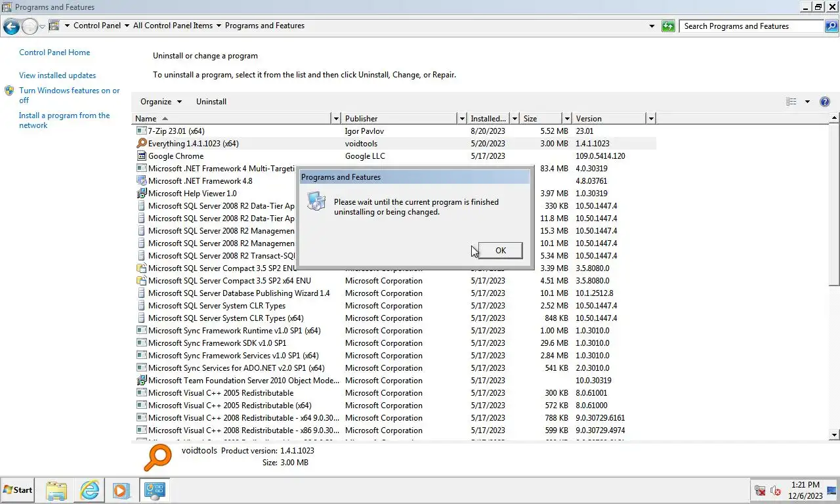Open the Installed On column filter dropdown

tap(514, 119)
